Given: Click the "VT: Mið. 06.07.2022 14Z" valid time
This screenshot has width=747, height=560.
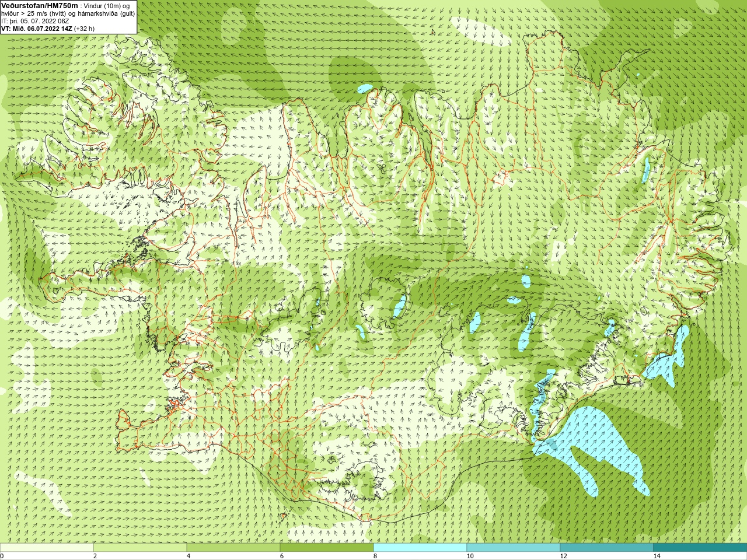Looking at the screenshot, I should click(x=37, y=29).
